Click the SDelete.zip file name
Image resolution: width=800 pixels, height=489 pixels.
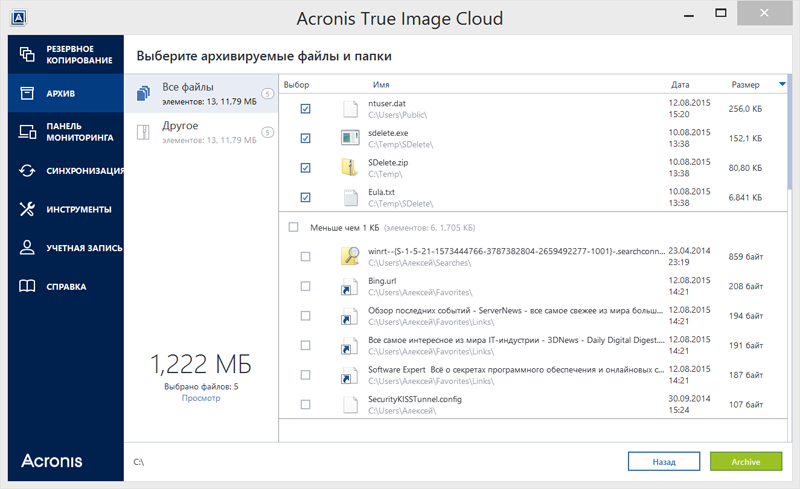[x=388, y=163]
